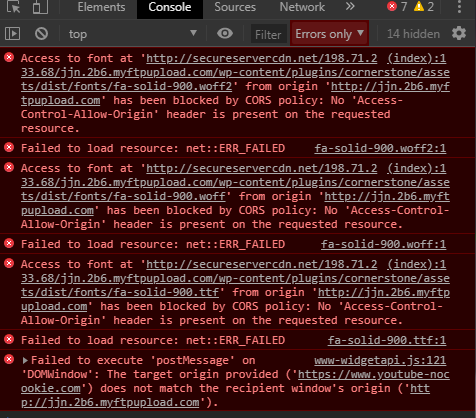Click the red error count badge
476x418 pixels.
tap(397, 6)
